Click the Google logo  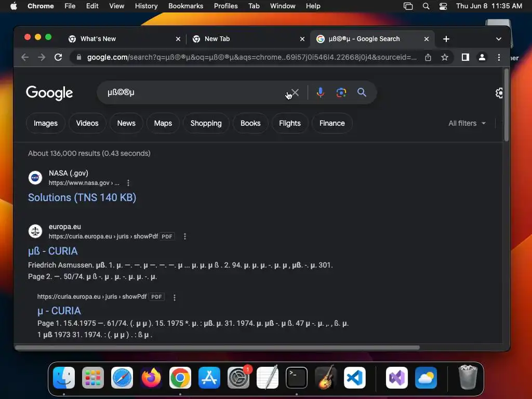[x=49, y=92]
